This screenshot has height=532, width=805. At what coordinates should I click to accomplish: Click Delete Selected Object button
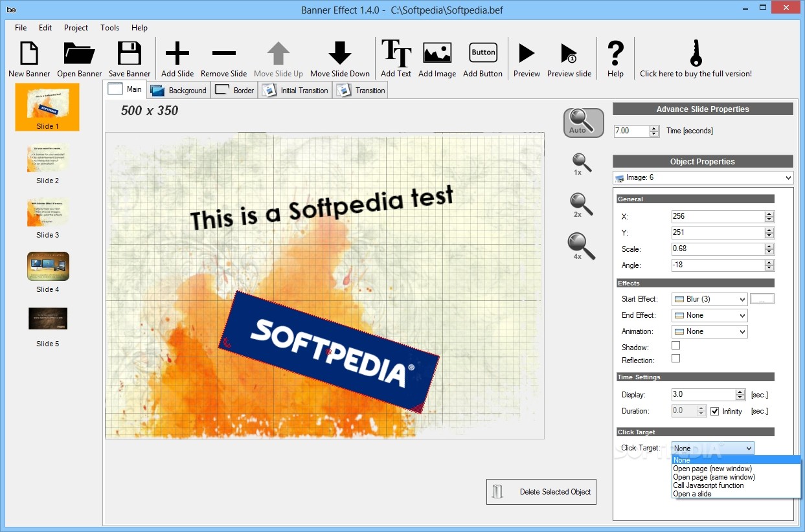[x=541, y=492]
